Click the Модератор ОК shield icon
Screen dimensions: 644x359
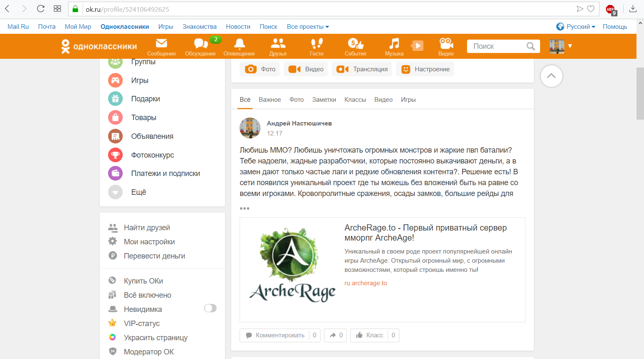[x=112, y=351]
